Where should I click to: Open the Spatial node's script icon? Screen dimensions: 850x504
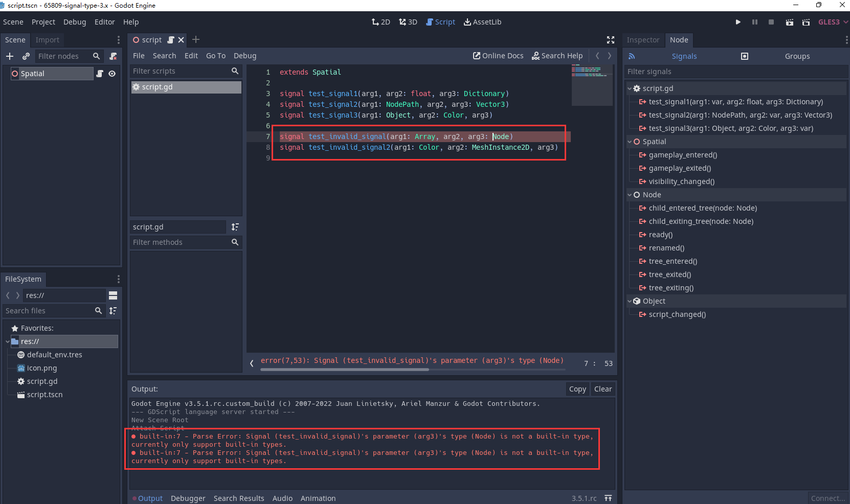click(100, 74)
